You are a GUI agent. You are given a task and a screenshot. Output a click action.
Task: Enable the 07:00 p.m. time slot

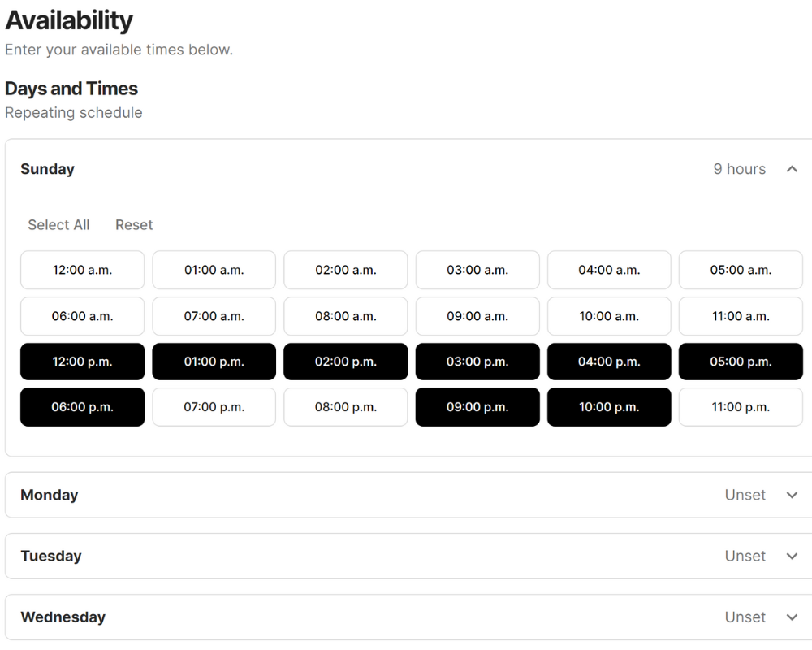point(214,407)
